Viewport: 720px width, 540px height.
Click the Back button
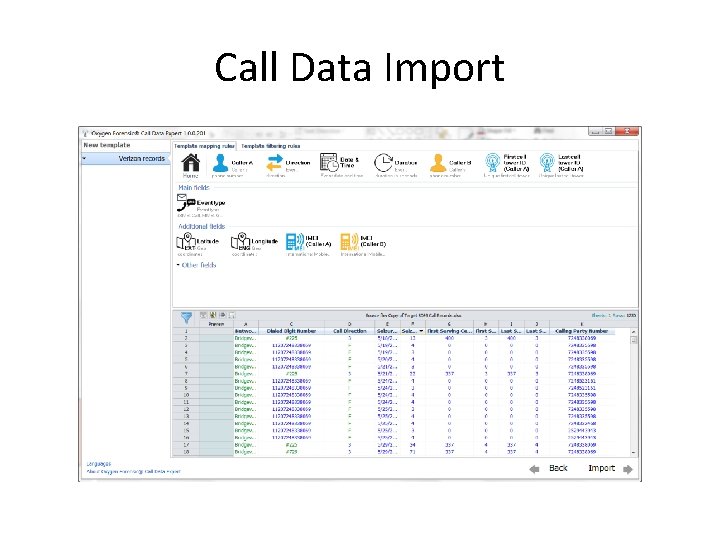[558, 468]
